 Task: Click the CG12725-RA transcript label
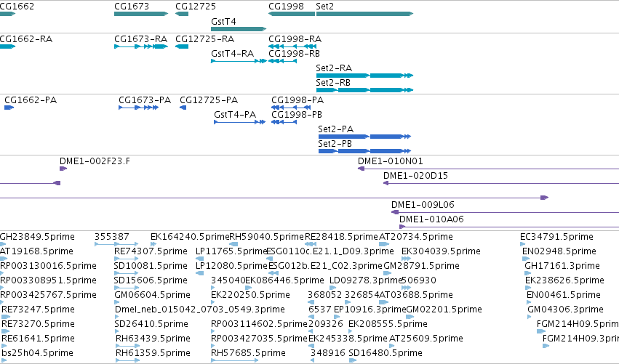point(204,39)
